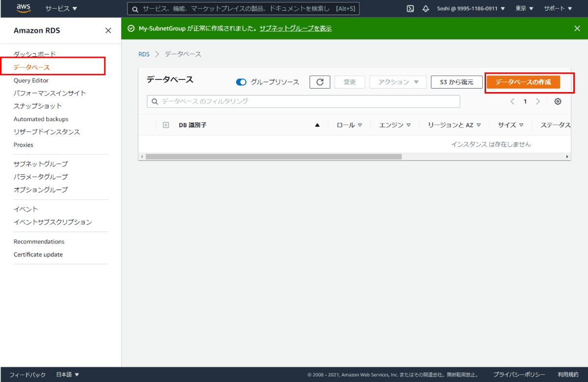Open the 東京 region dropdown
The height and width of the screenshot is (382, 588).
524,9
